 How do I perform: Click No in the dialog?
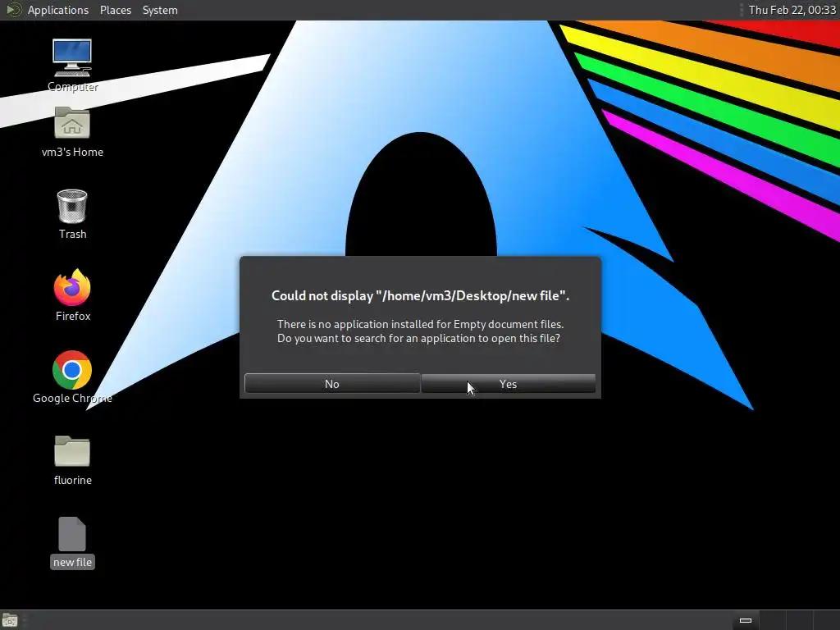tap(332, 384)
